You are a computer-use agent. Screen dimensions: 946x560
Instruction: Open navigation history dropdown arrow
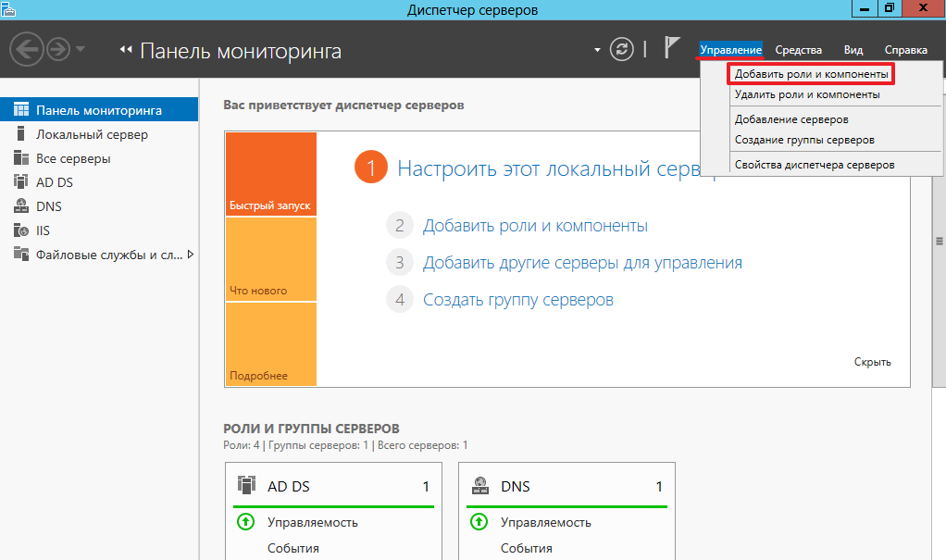point(81,49)
